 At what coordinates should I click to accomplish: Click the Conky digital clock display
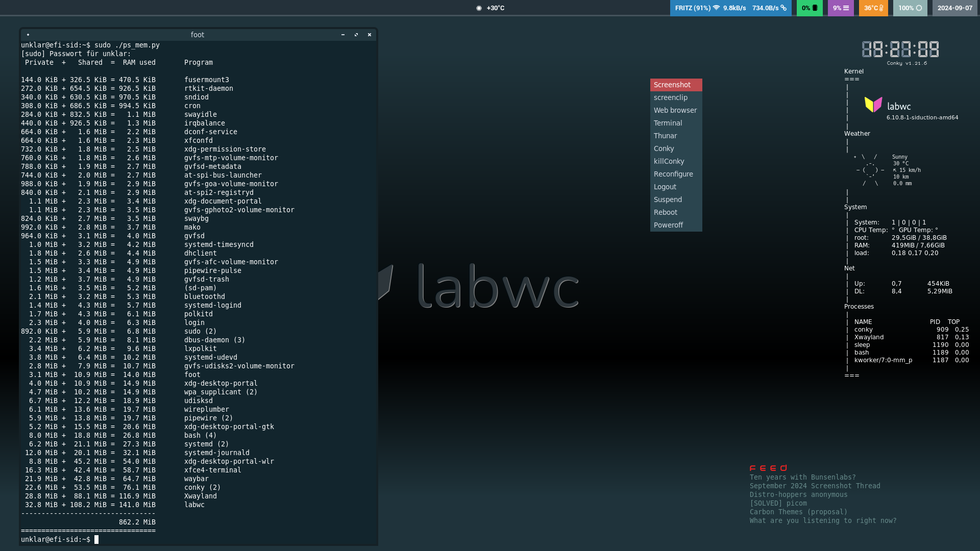900,49
